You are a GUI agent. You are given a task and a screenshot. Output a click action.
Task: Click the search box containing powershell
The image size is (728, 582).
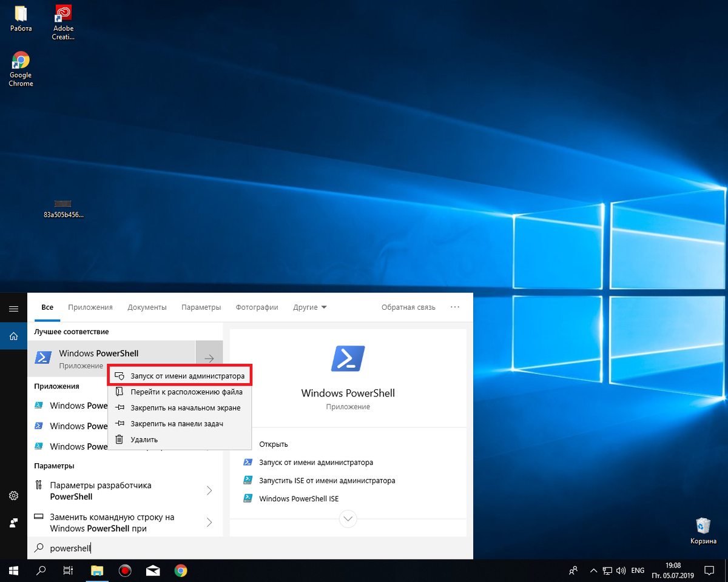pyautogui.click(x=250, y=548)
